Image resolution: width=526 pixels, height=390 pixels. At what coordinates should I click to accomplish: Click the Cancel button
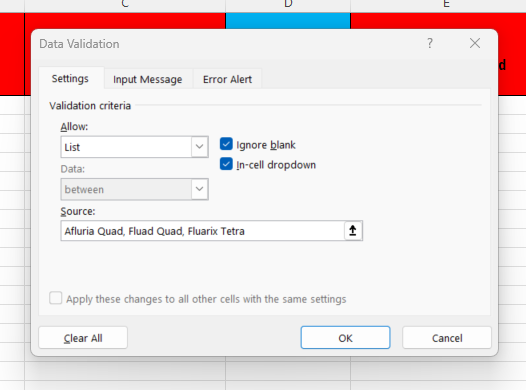[447, 338]
